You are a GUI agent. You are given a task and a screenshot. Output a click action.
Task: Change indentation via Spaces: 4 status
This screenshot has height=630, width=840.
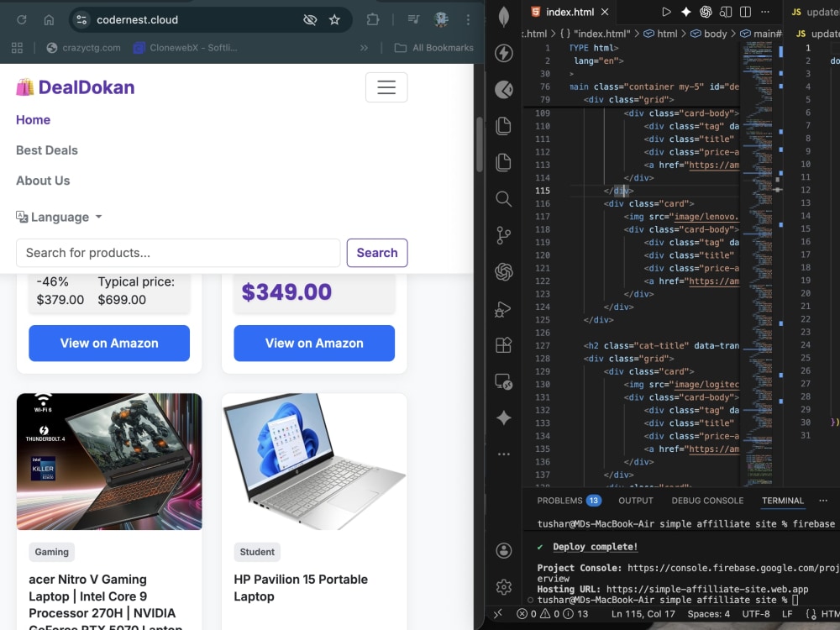pos(709,614)
